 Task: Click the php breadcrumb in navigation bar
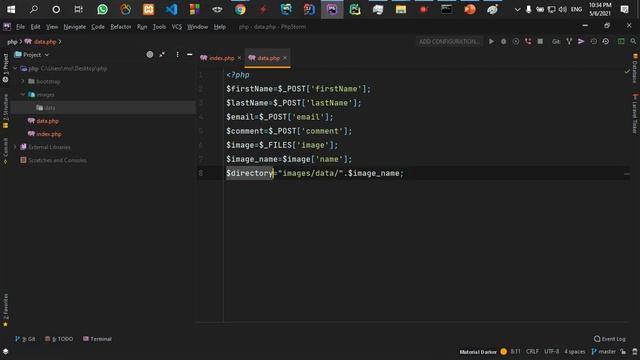(12, 42)
